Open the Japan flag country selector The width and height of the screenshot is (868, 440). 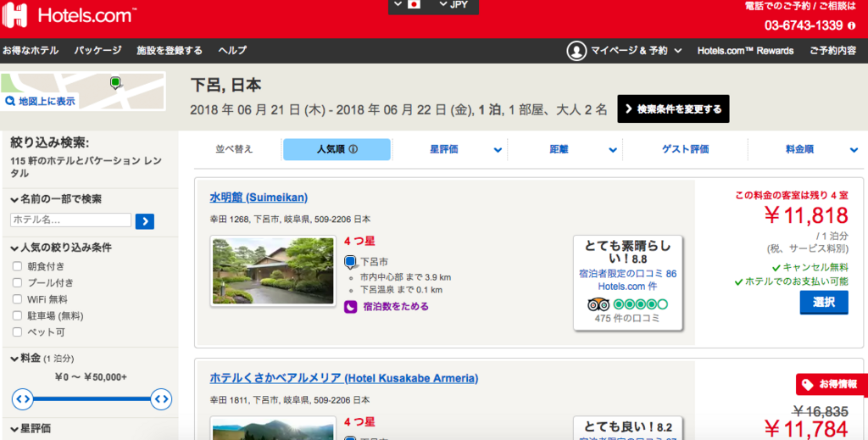pos(407,5)
